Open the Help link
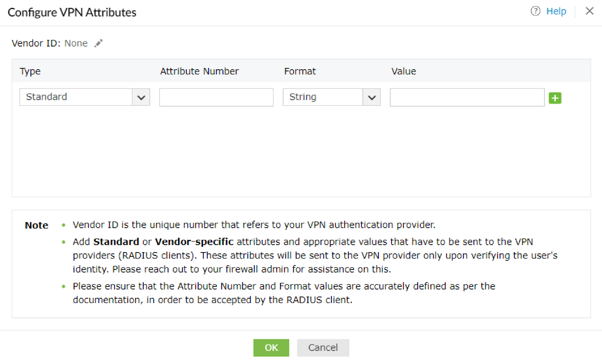The image size is (602, 364). (x=556, y=11)
